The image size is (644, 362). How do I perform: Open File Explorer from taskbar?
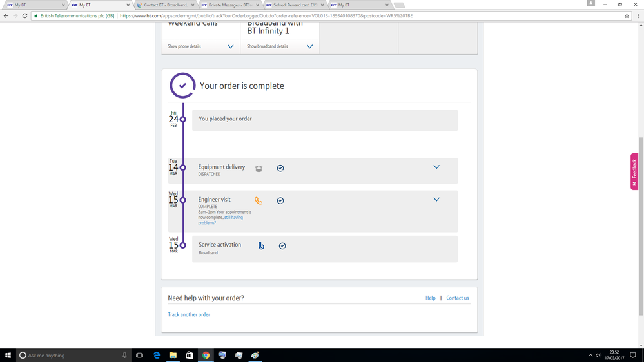pos(173,356)
